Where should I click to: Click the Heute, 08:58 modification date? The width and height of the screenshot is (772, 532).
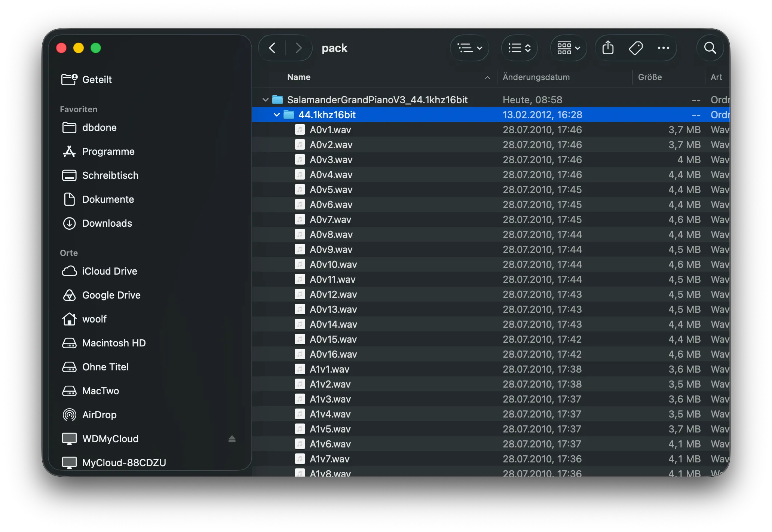pos(532,100)
